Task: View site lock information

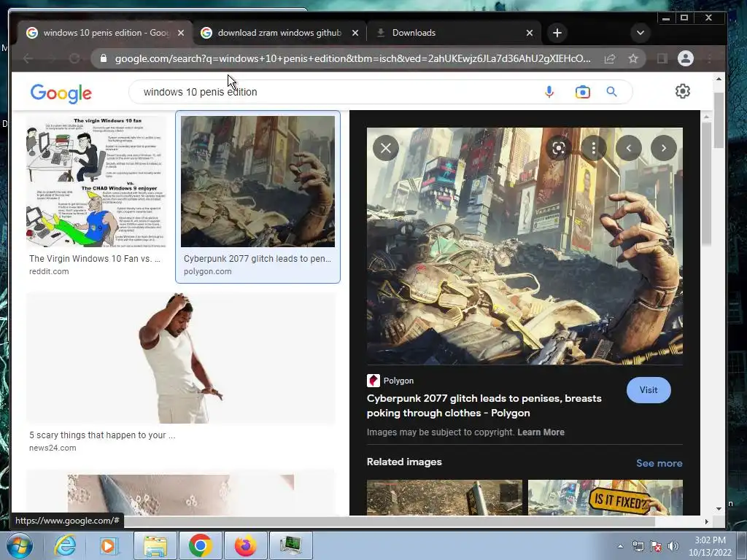Action: point(104,58)
